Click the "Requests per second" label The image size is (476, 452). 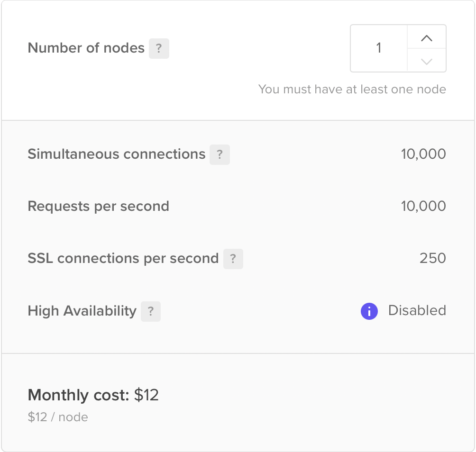pyautogui.click(x=99, y=207)
